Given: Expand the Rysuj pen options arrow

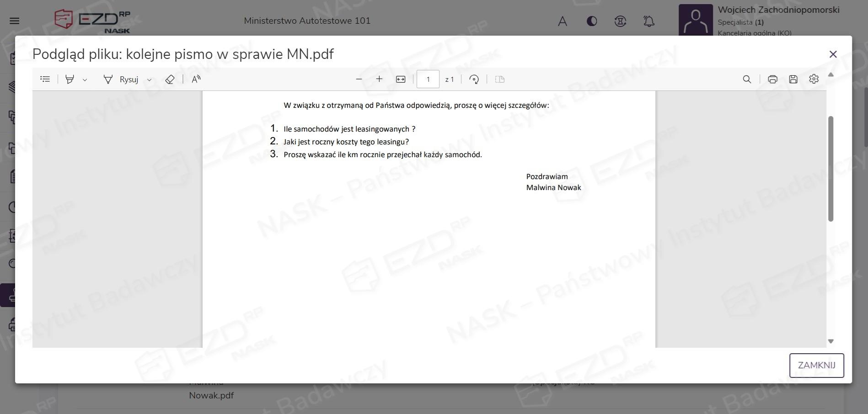Looking at the screenshot, I should [149, 80].
